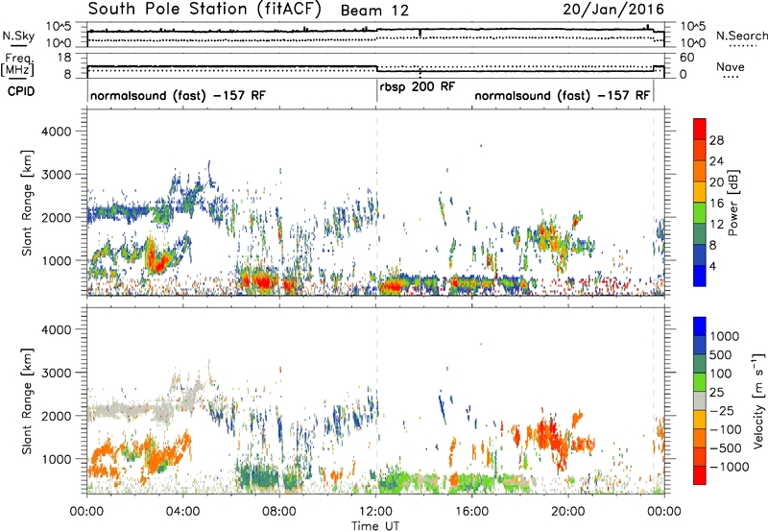Click the 'Slant Range [km]' label of the velocity panel
Viewport: 768px width, 532px height.
click(x=27, y=400)
